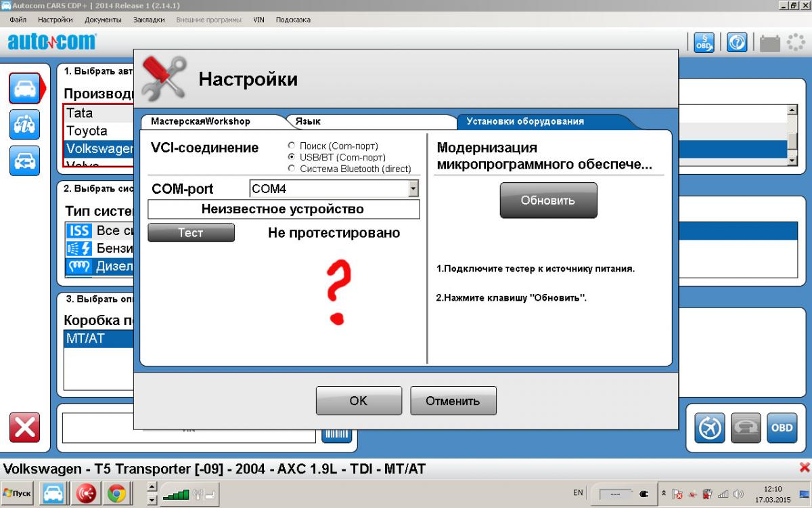The image size is (812, 508).
Task: Show hidden tray icons arrow
Action: (664, 494)
